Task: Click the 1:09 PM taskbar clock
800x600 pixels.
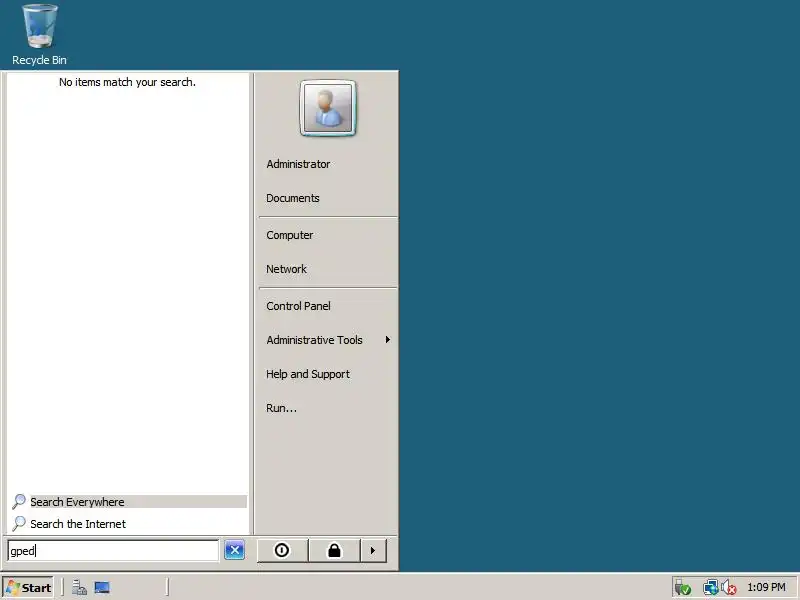Action: [x=766, y=587]
